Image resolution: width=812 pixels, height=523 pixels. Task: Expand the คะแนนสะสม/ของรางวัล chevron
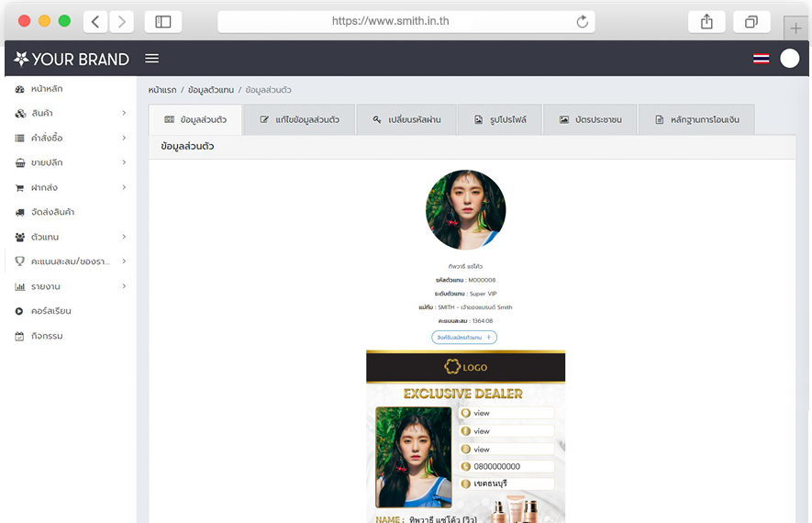(124, 261)
